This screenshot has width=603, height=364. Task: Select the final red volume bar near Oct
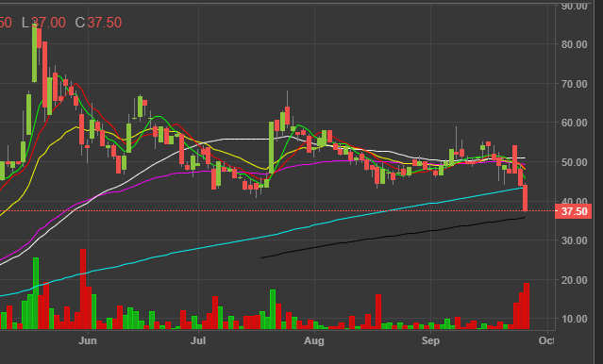click(527, 306)
